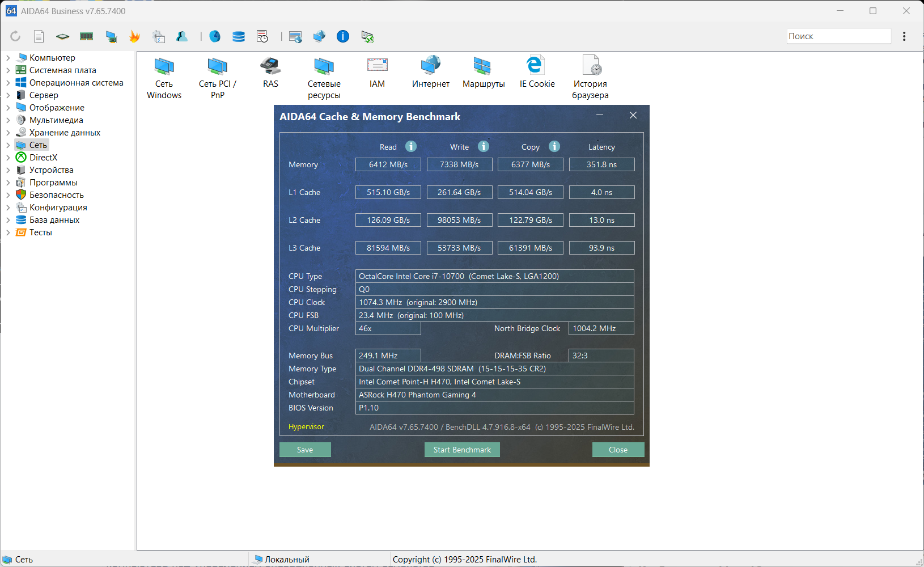
Task: Select Безопасность in the sidebar tree
Action: [56, 195]
